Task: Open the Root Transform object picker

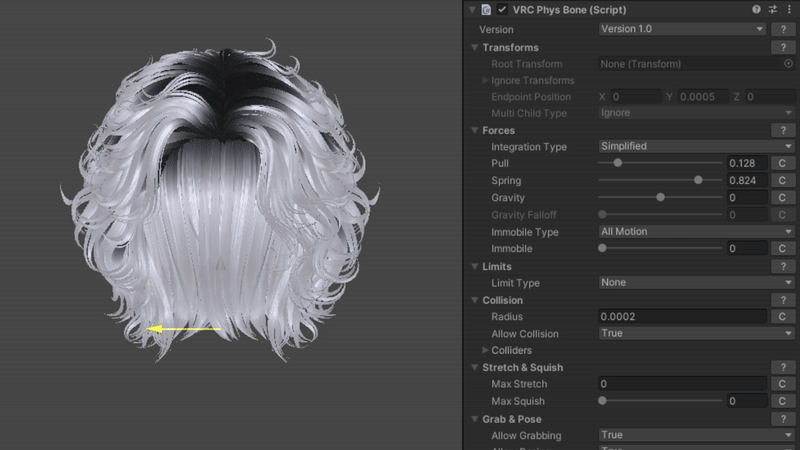Action: coord(788,64)
